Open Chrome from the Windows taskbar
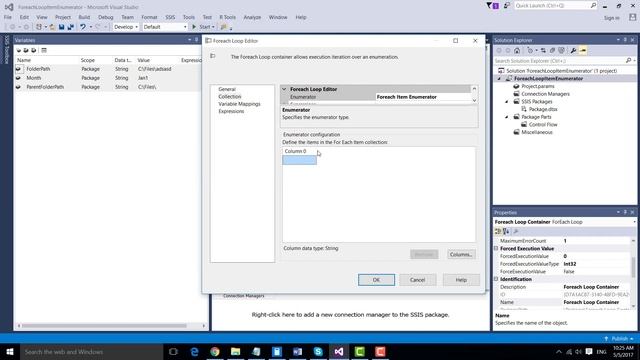This screenshot has width=640, height=360. coord(215,352)
